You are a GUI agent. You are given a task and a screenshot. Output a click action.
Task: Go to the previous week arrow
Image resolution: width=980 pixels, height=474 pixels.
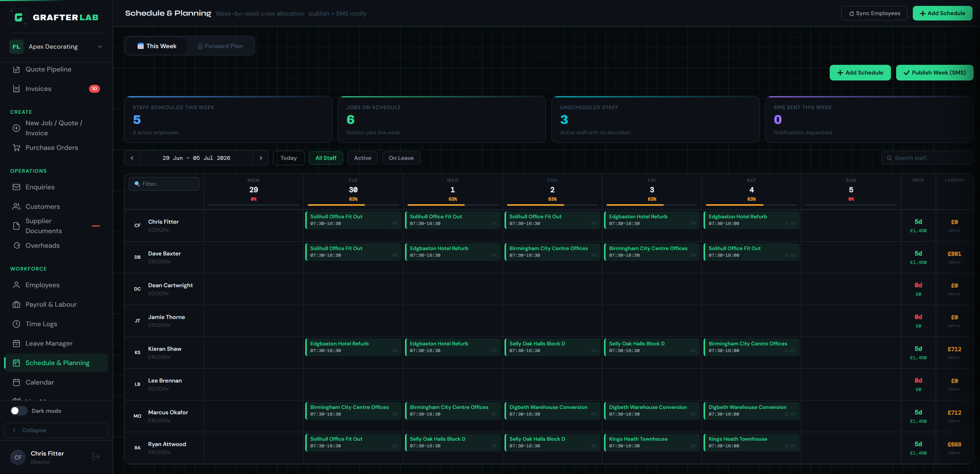[x=132, y=158]
